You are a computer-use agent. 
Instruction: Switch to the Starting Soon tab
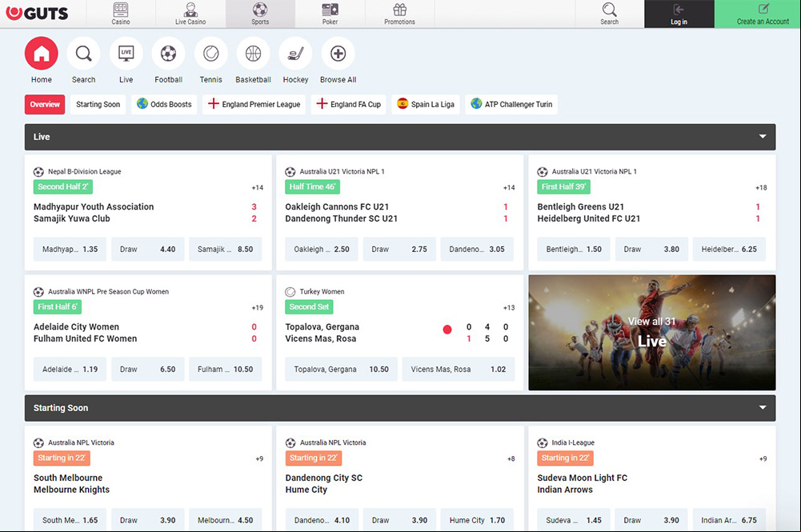(x=98, y=104)
